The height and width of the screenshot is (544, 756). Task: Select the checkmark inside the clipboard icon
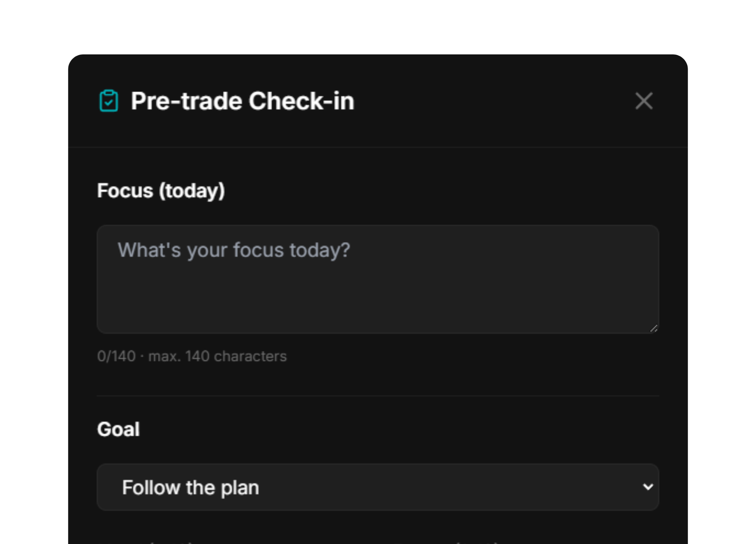[108, 102]
